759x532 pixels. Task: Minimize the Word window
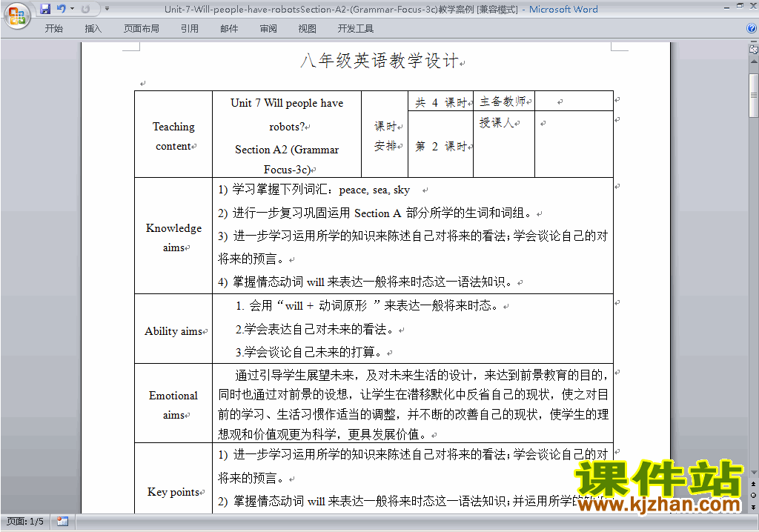click(x=726, y=7)
